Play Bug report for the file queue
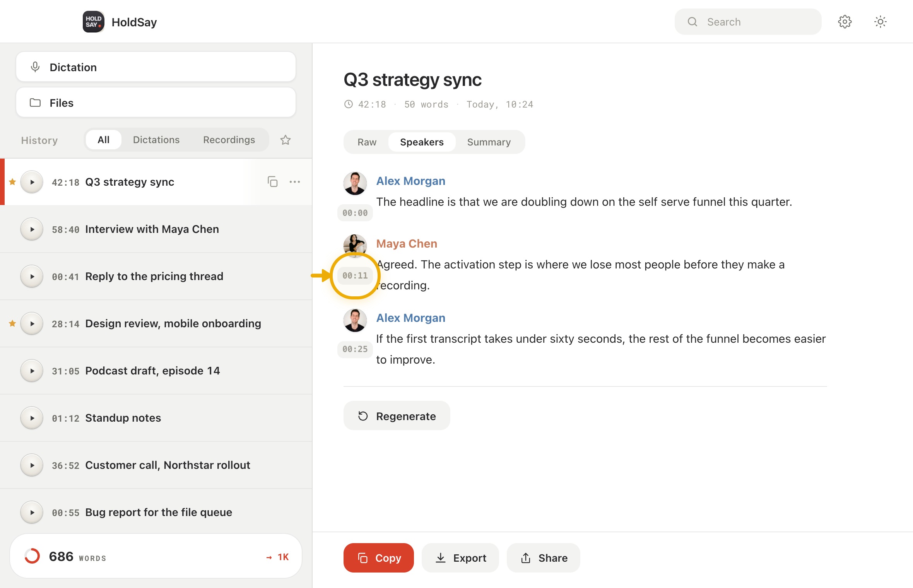Image resolution: width=913 pixels, height=588 pixels. coord(32,512)
